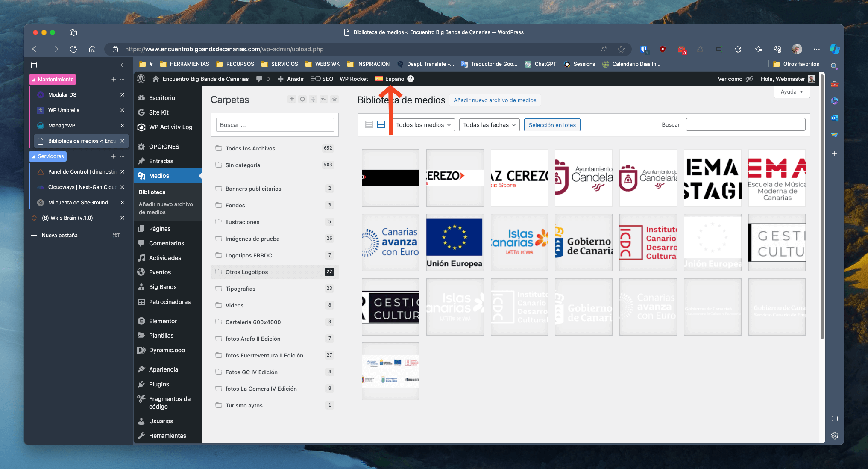Open Dynamic.ooo in WordPress sidebar

[x=167, y=350]
